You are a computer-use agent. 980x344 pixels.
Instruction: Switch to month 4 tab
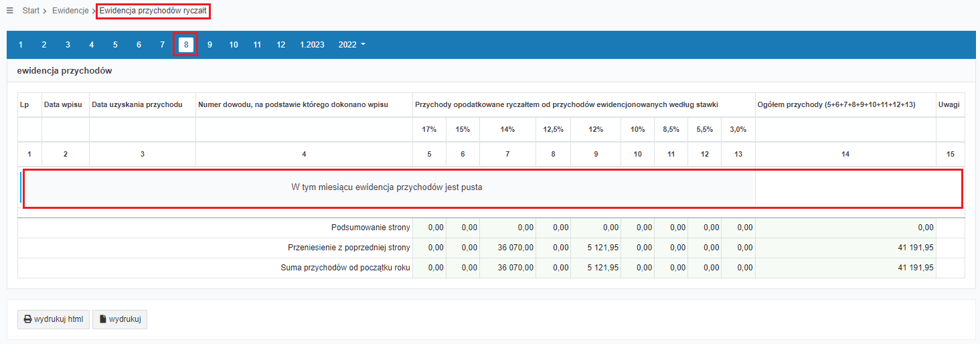pos(92,45)
